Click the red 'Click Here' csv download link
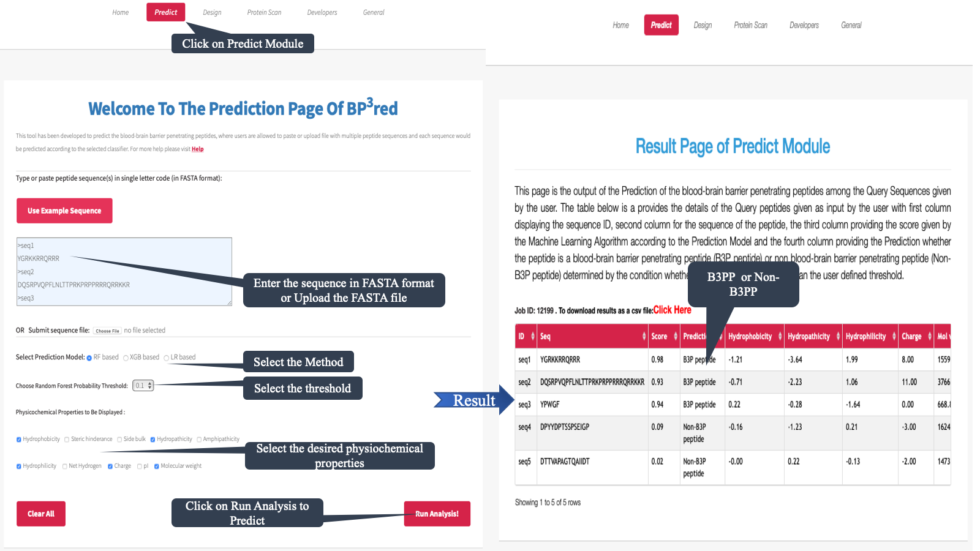 pyautogui.click(x=672, y=310)
